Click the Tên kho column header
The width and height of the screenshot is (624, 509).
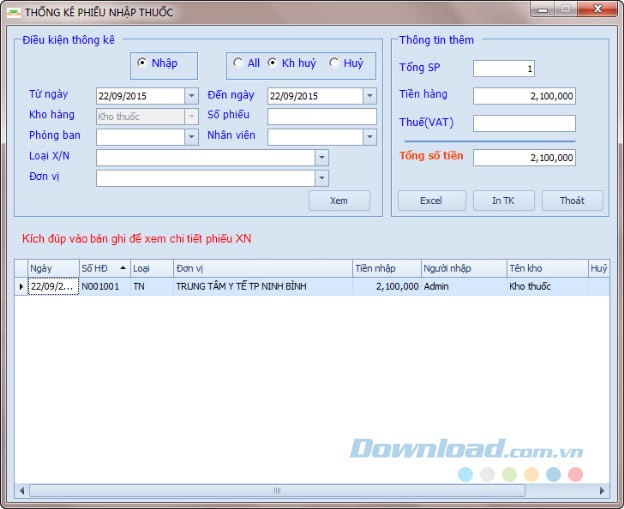point(548,269)
